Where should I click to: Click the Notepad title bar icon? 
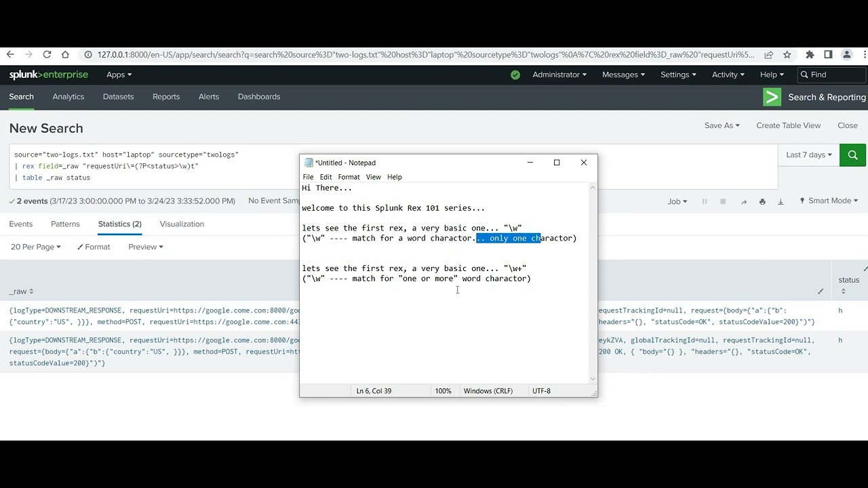pos(309,163)
